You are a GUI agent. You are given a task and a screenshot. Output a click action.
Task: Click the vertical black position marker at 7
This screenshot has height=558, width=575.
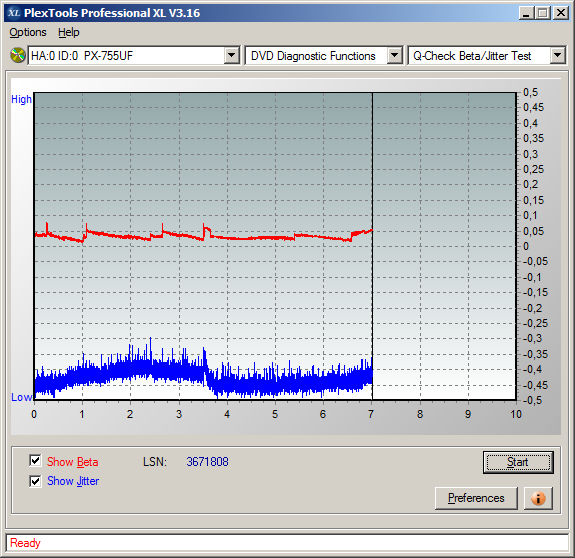pyautogui.click(x=372, y=246)
